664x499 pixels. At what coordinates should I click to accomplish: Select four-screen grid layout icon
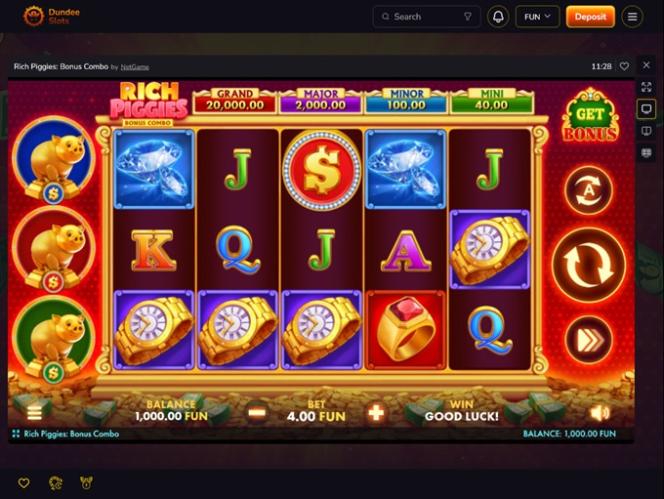tap(646, 152)
